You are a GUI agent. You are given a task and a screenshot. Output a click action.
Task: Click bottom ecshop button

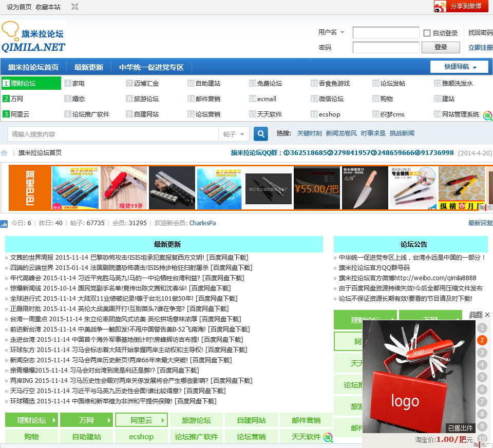[141, 436]
